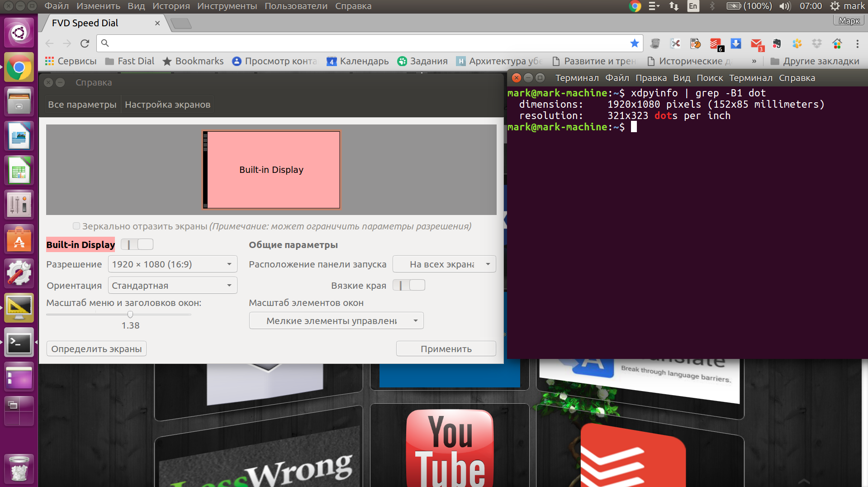The image size is (868, 487).
Task: Open the mixer settings app in the launcher
Action: tap(19, 205)
